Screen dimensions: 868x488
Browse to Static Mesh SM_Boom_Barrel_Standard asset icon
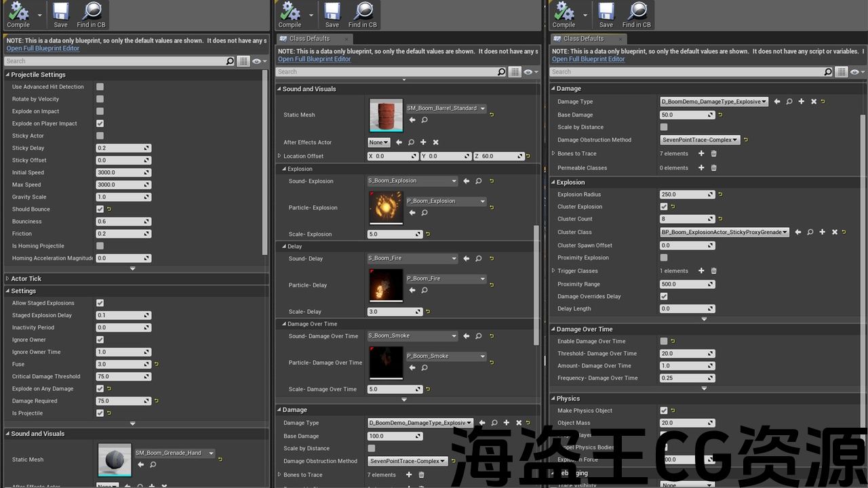coord(425,120)
